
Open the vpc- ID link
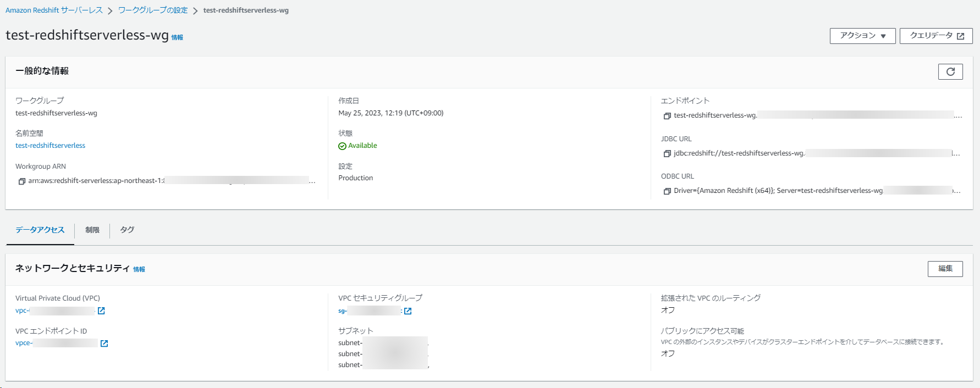pos(55,311)
